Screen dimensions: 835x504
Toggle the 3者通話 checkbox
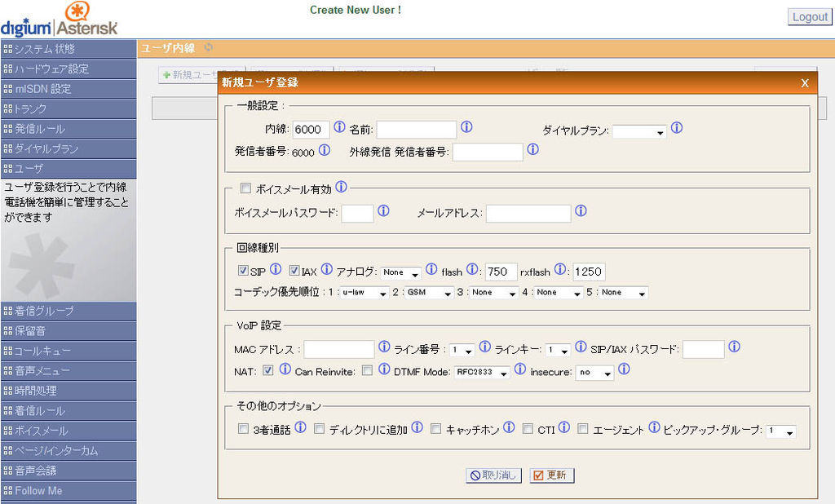243,428
